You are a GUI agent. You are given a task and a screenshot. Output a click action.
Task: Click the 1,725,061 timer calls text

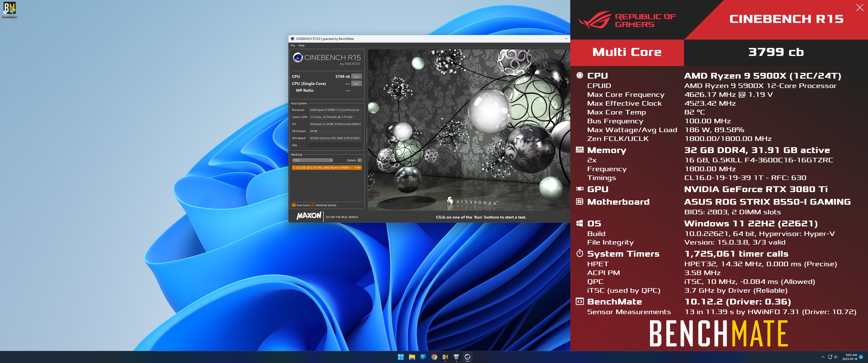[x=736, y=254]
